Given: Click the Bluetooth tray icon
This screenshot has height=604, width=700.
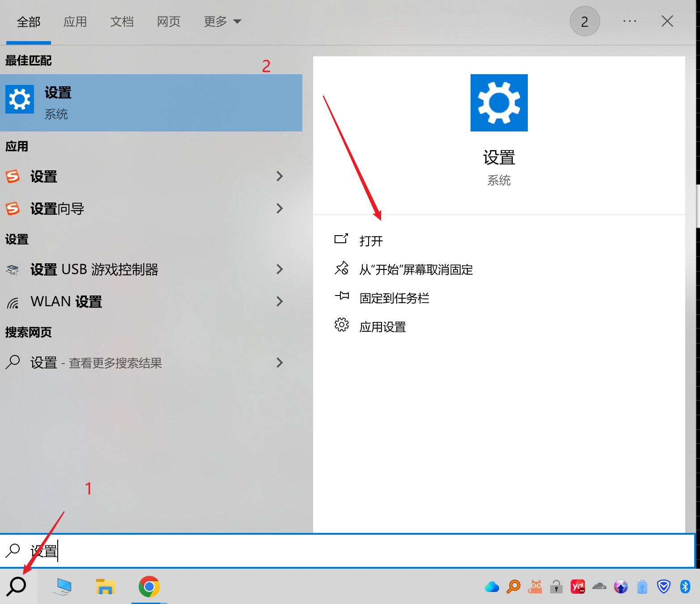Looking at the screenshot, I should [x=685, y=586].
